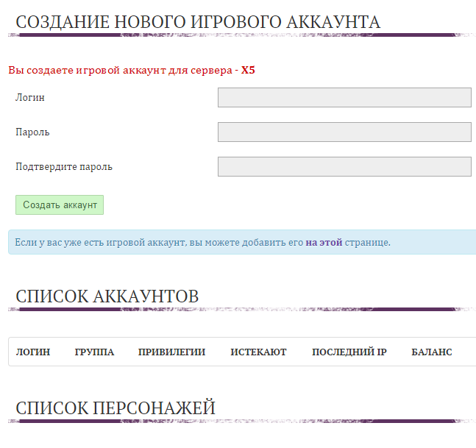Click the СОЗДАНИЕ НОВОГО ИГРОВОГО АККАУНТА heading
Viewport: 476px width, 448px height.
click(x=198, y=22)
